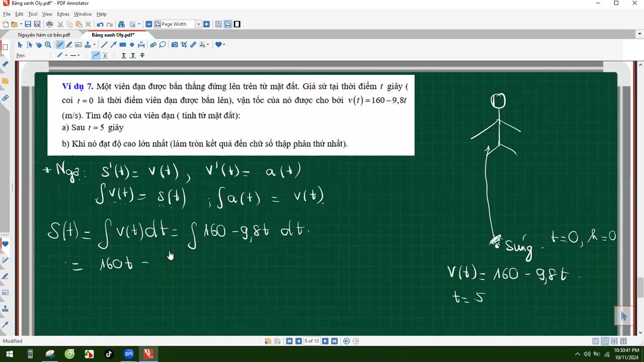The width and height of the screenshot is (644, 362).
Task: Click the page number field 9 of 10
Action: click(x=312, y=341)
